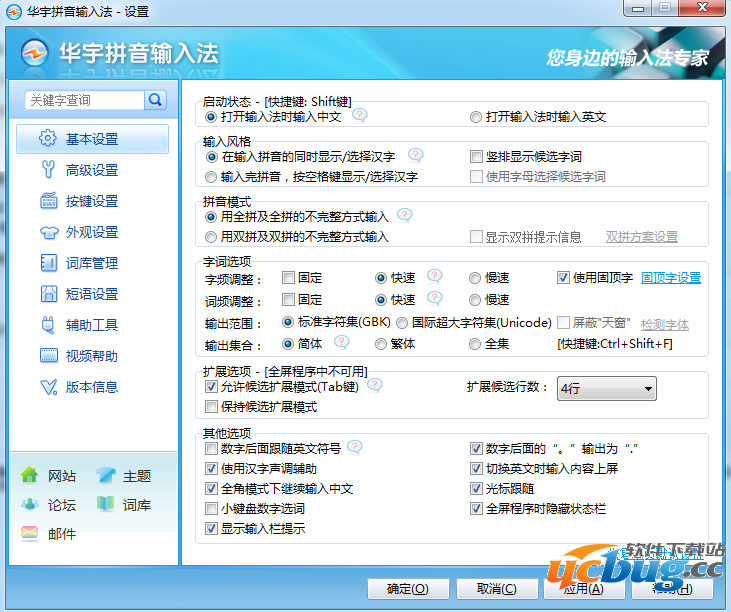Viewport: 731px width, 612px height.
Task: Enable 小键盘数字选词 checkbox
Action: pos(211,509)
